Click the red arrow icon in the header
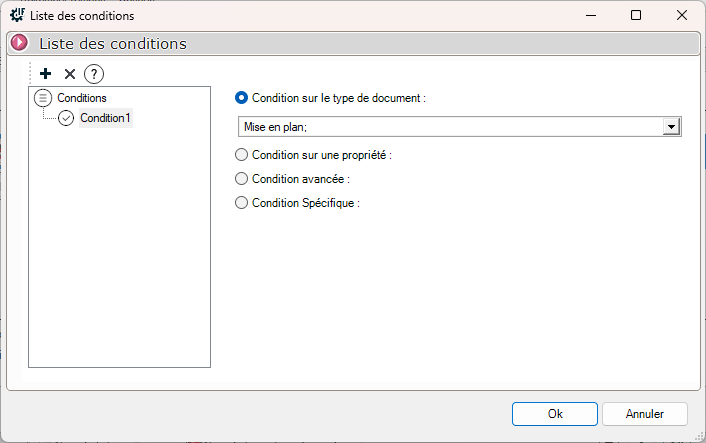This screenshot has width=706, height=443. tap(19, 43)
